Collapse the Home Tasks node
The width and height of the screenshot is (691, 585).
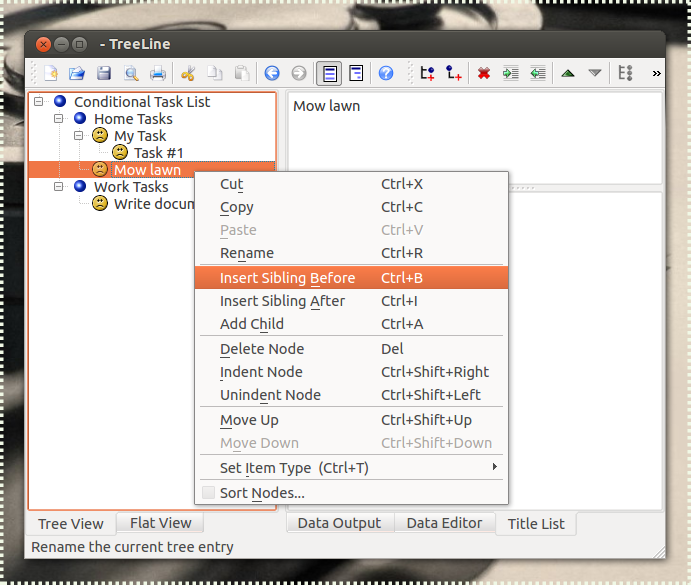coord(59,119)
